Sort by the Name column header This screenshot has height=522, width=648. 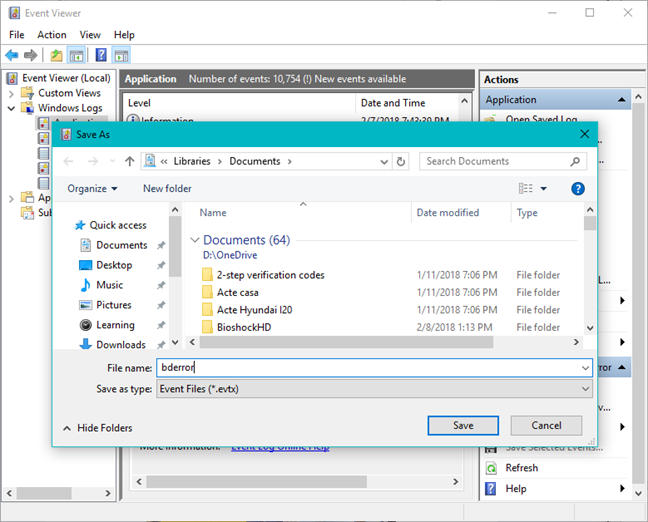[x=213, y=212]
